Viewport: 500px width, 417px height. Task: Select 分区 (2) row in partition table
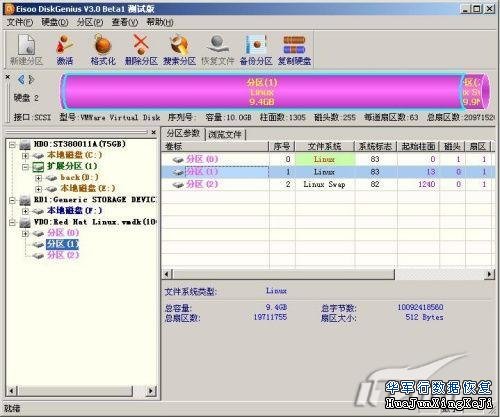(327, 184)
